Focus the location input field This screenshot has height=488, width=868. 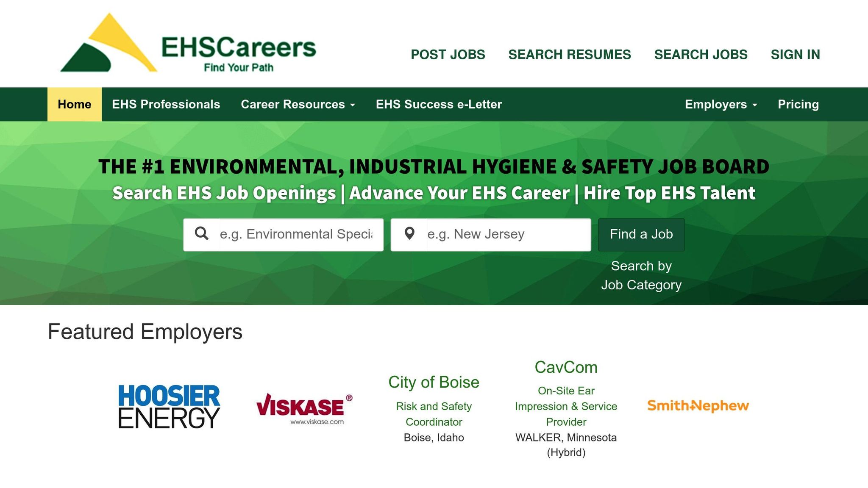point(507,235)
